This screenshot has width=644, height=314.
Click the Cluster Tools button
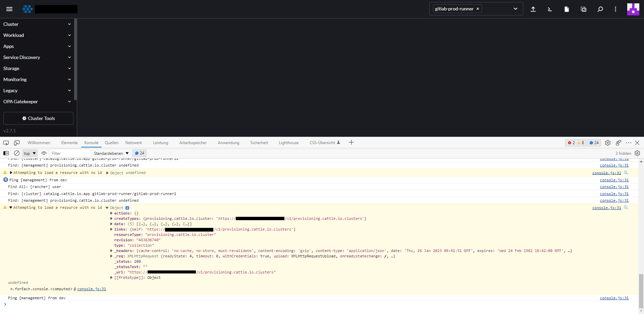coord(38,118)
